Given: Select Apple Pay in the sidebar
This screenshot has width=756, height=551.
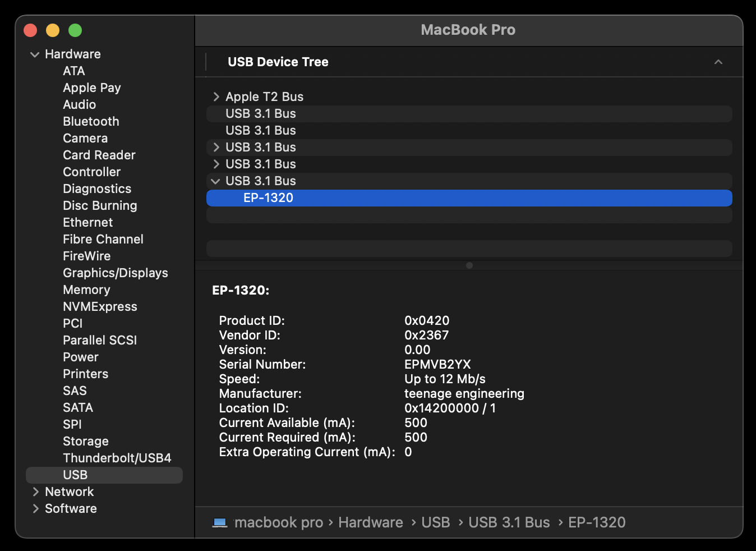Looking at the screenshot, I should tap(92, 88).
